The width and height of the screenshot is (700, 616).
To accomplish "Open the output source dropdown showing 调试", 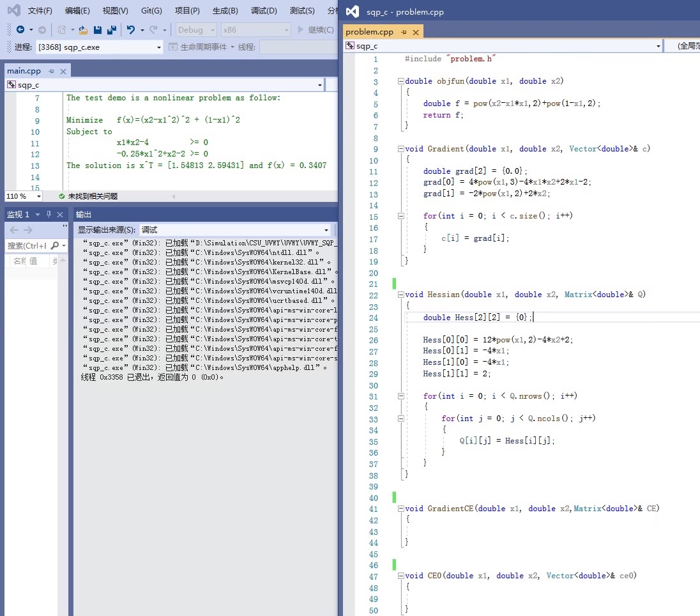I will coord(326,230).
